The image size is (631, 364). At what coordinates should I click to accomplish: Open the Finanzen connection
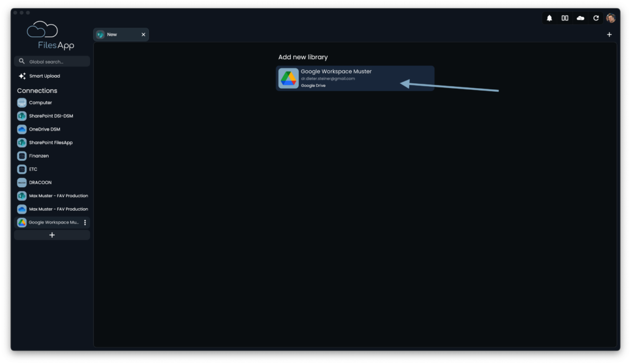[52, 156]
